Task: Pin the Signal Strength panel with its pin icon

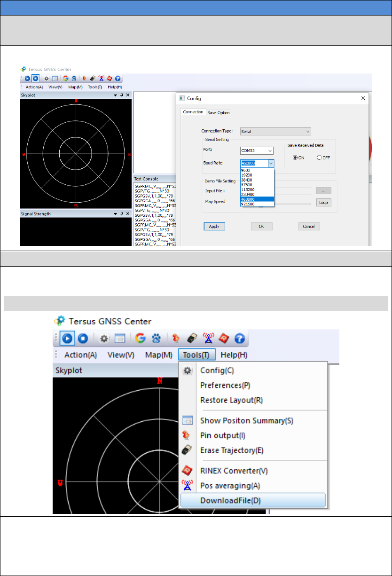Action: pos(122,213)
